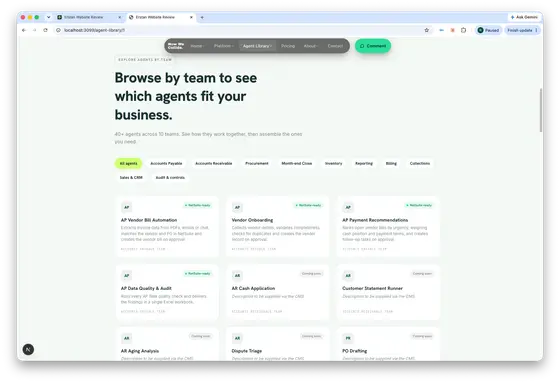Filter agents by Procurement
The height and width of the screenshot is (383, 560).
(x=257, y=163)
